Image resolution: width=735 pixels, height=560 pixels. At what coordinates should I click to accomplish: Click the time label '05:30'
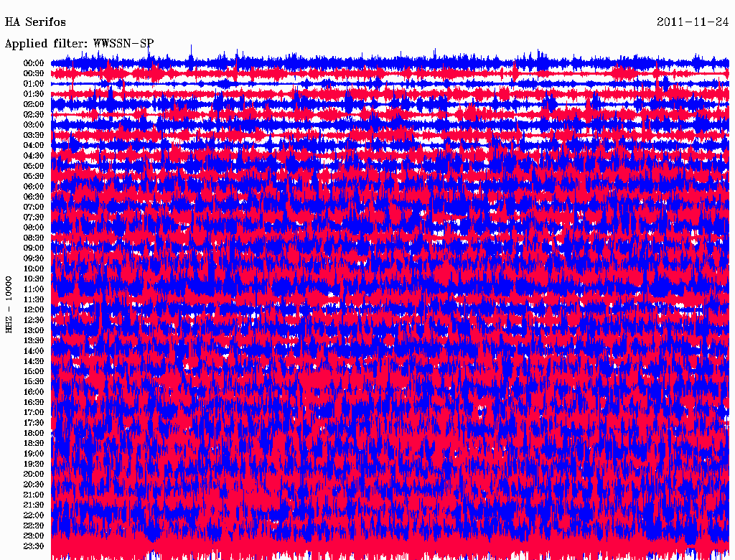(34, 177)
